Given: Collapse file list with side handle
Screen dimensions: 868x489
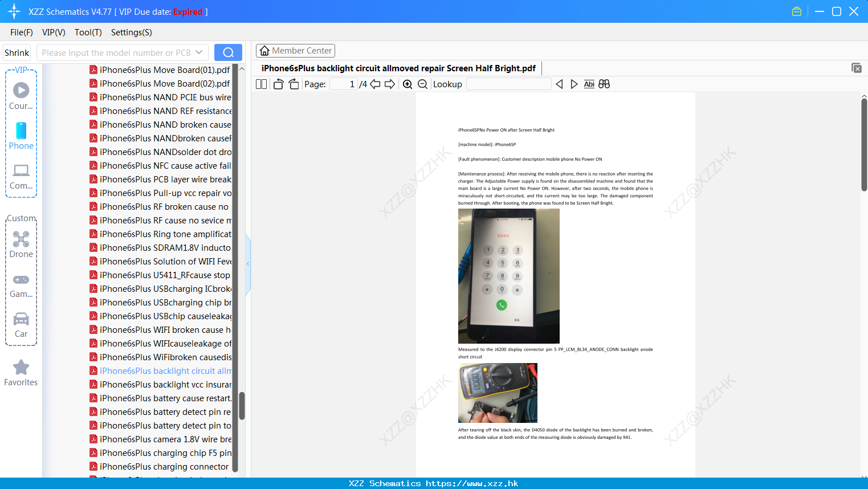Looking at the screenshot, I should tap(248, 264).
